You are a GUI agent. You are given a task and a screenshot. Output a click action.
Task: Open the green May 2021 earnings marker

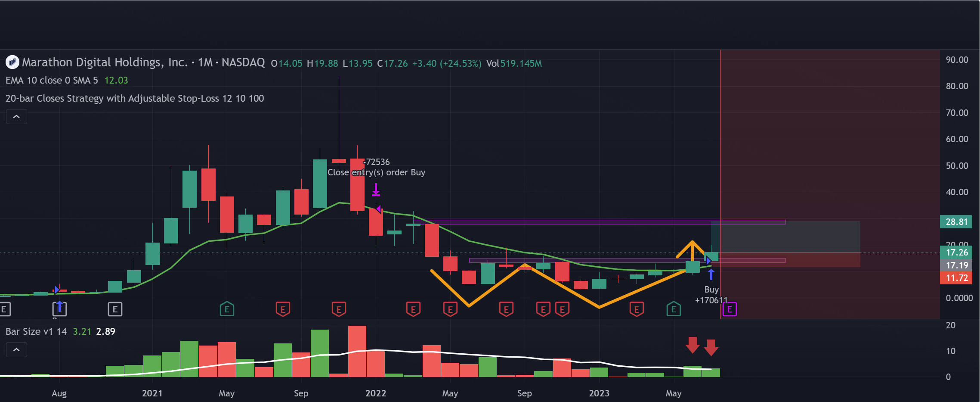click(x=227, y=309)
